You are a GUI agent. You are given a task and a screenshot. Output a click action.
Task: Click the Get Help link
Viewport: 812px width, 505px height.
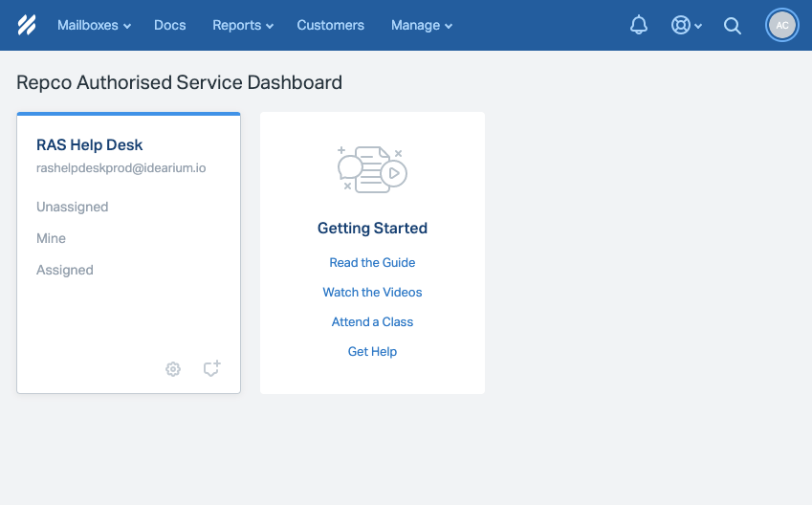[372, 351]
